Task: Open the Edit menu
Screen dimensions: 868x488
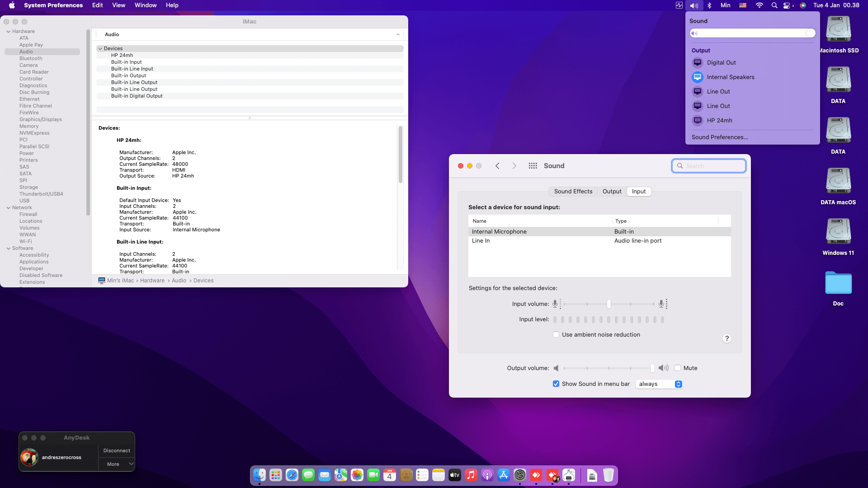Action: [x=98, y=5]
